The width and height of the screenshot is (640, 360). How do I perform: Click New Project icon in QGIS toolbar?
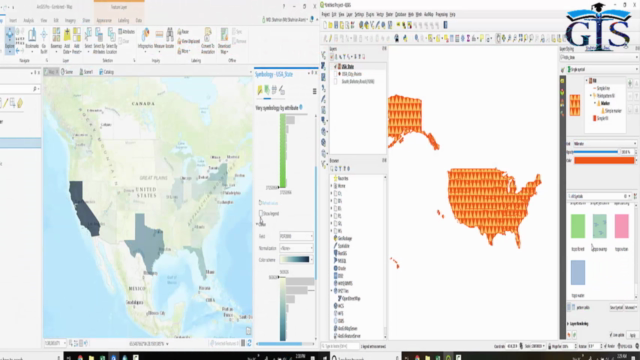(325, 25)
